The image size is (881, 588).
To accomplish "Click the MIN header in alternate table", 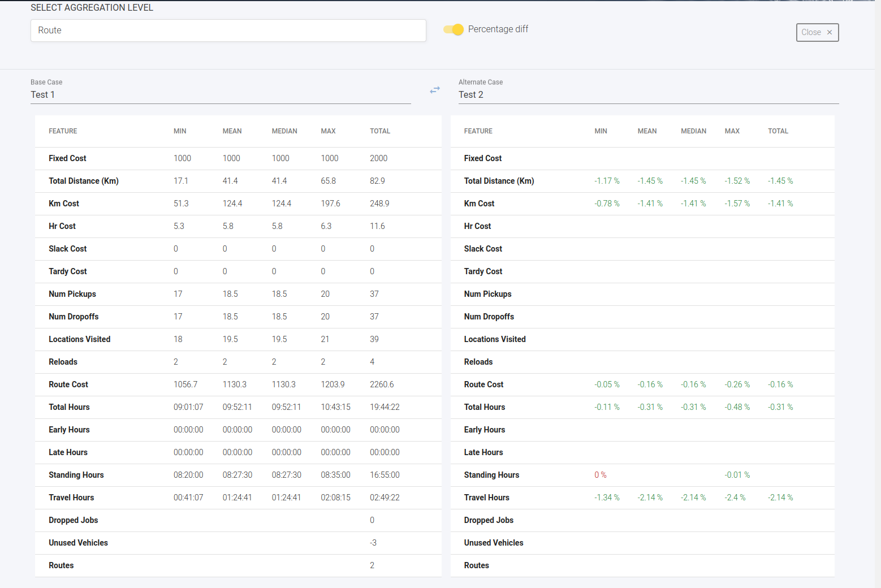I will (x=601, y=131).
